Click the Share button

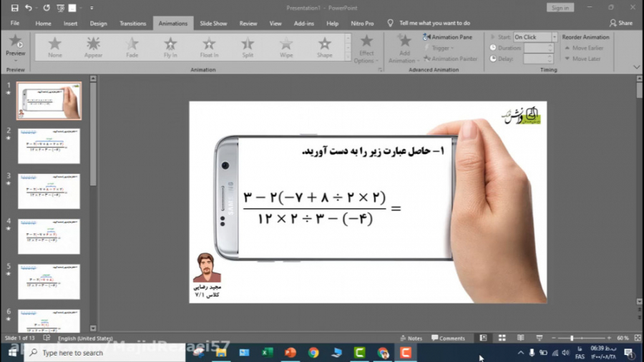(621, 23)
